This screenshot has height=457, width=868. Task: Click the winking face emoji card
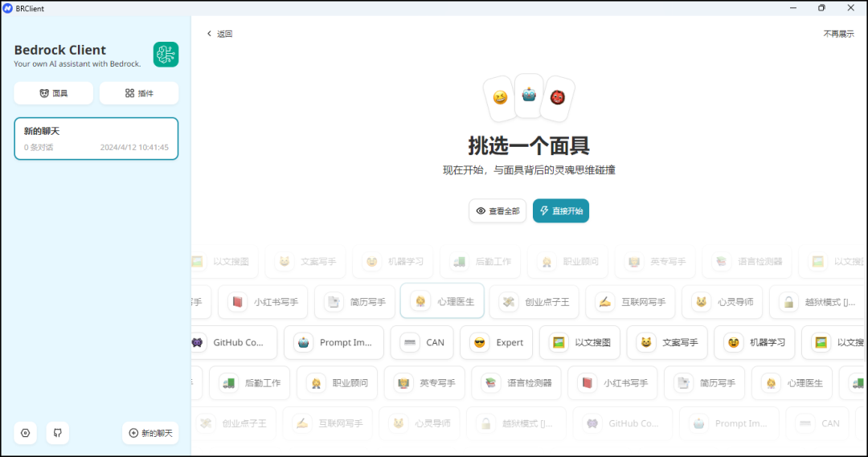tap(500, 98)
